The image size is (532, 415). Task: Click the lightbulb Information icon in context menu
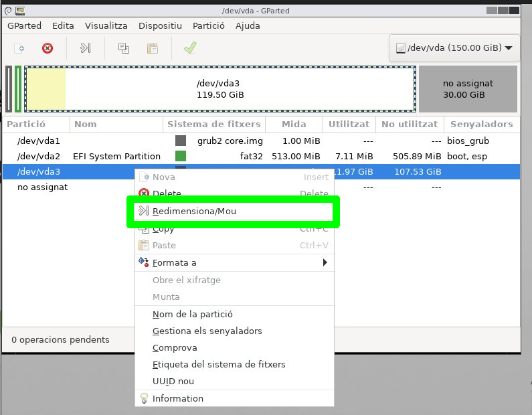tap(143, 398)
